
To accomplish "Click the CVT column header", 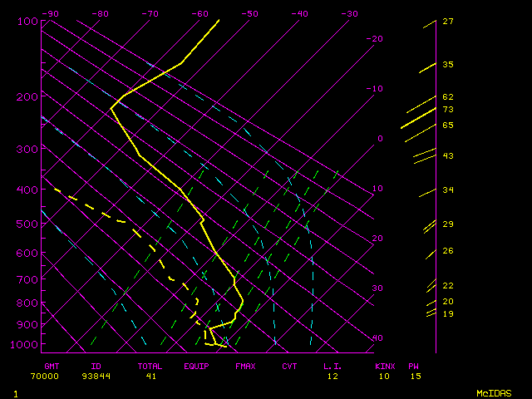I will [289, 366].
